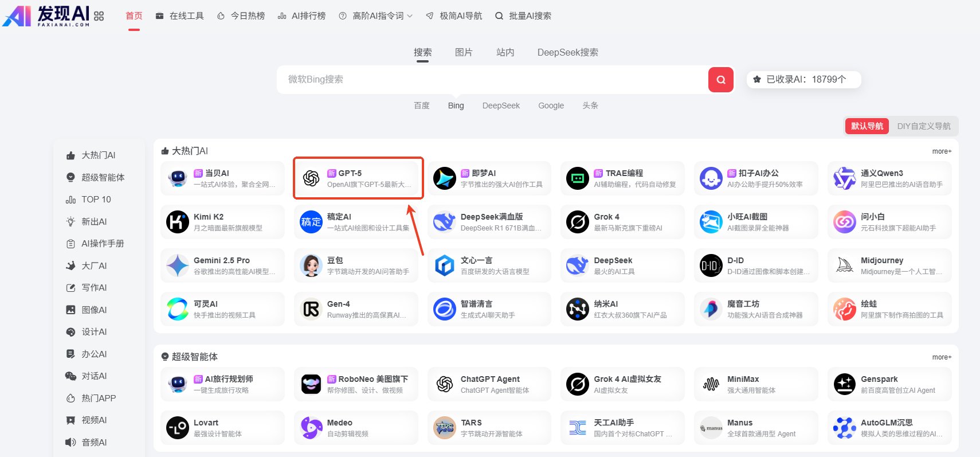Screen dimensions: 980x457
Task: Click the 发现AI site logo
Action: (x=46, y=15)
